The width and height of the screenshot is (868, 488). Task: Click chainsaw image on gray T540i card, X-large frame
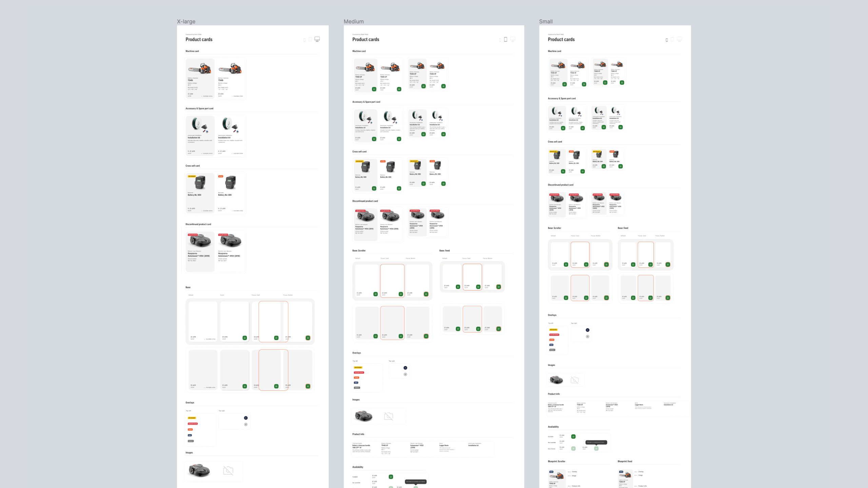(x=200, y=69)
